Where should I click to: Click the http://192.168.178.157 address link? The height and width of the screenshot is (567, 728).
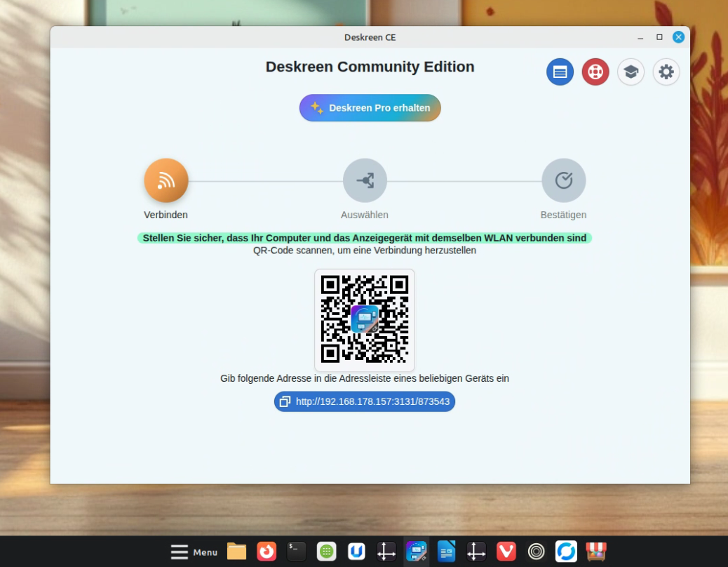(372, 401)
